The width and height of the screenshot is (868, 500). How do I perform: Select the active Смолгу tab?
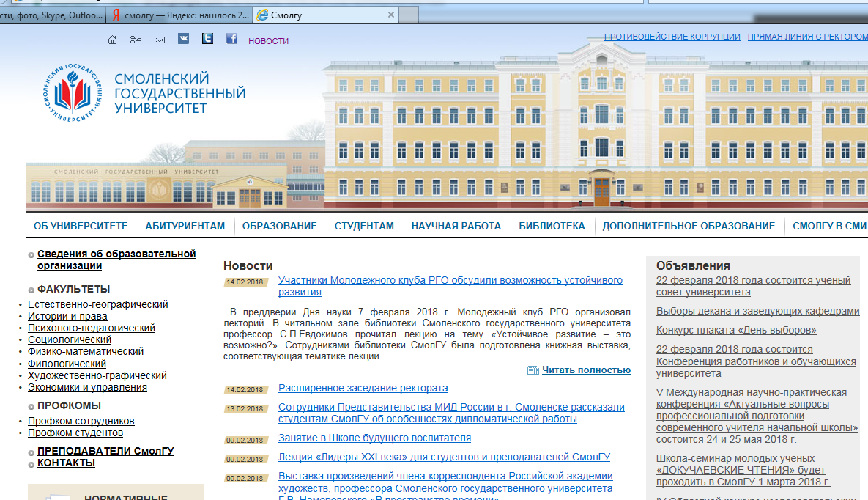coord(325,15)
